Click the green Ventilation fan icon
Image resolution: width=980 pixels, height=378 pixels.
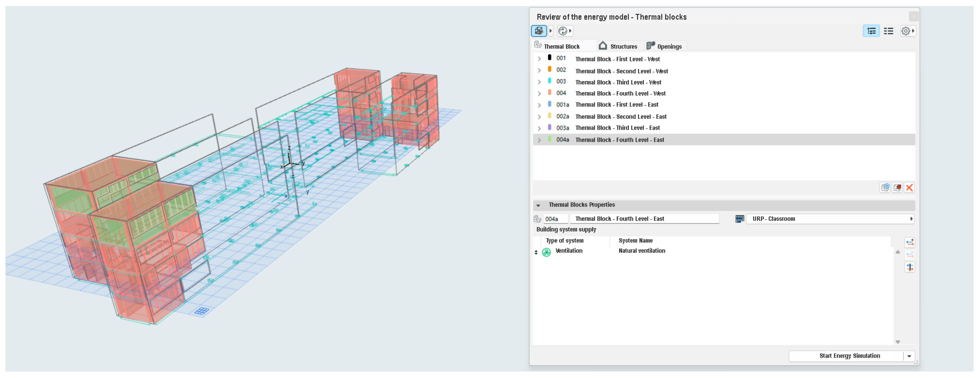tap(546, 252)
